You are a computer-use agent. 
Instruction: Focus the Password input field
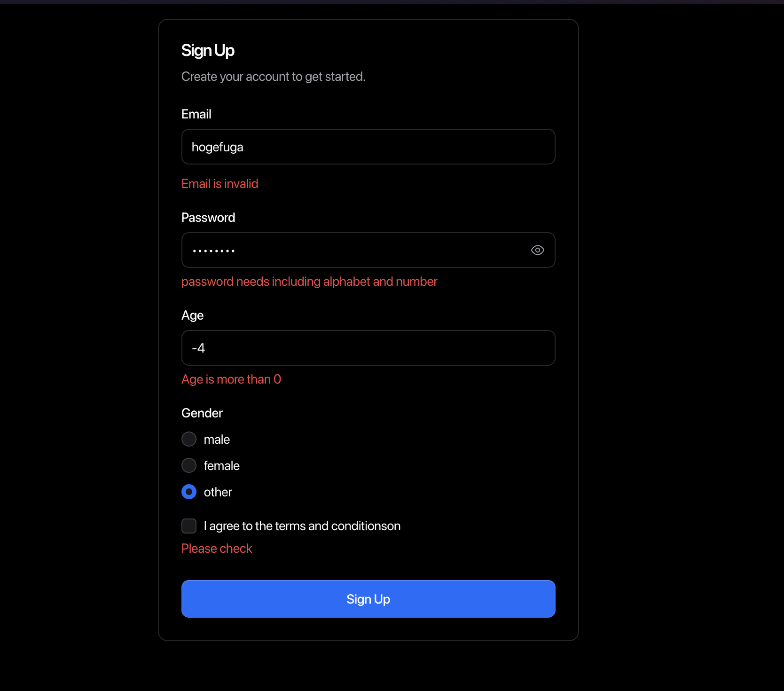point(368,250)
